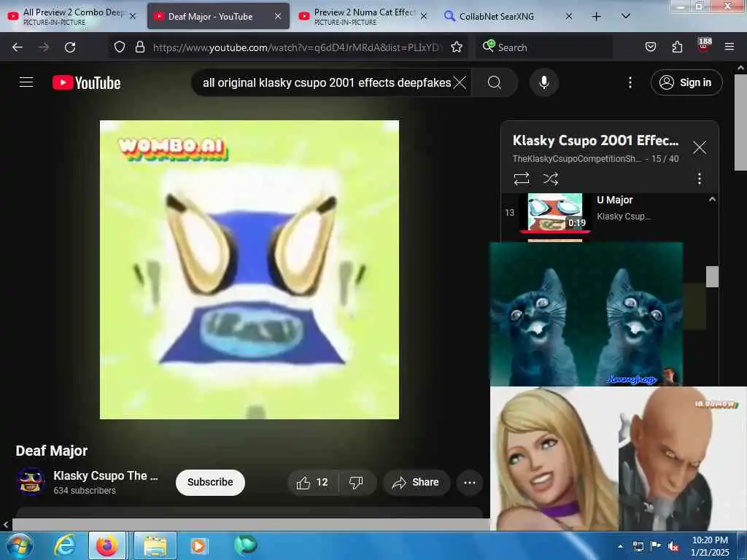Switch to All Preview 2 Combo Deep tab

(72, 16)
